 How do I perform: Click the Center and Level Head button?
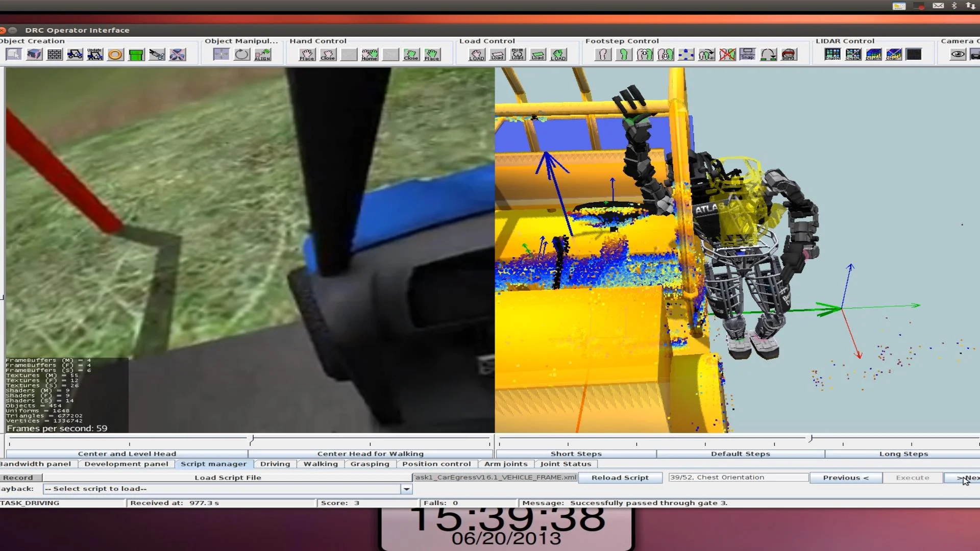[127, 454]
